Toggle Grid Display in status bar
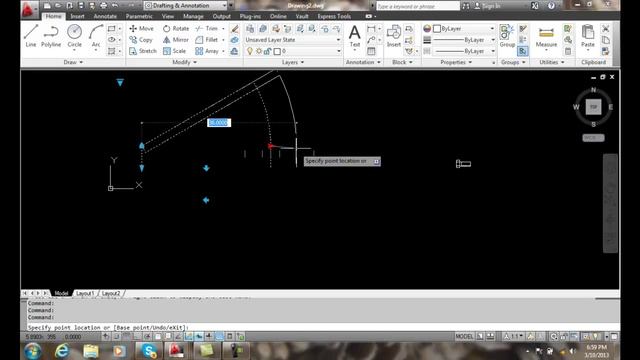The width and height of the screenshot is (640, 360). click(x=127, y=337)
